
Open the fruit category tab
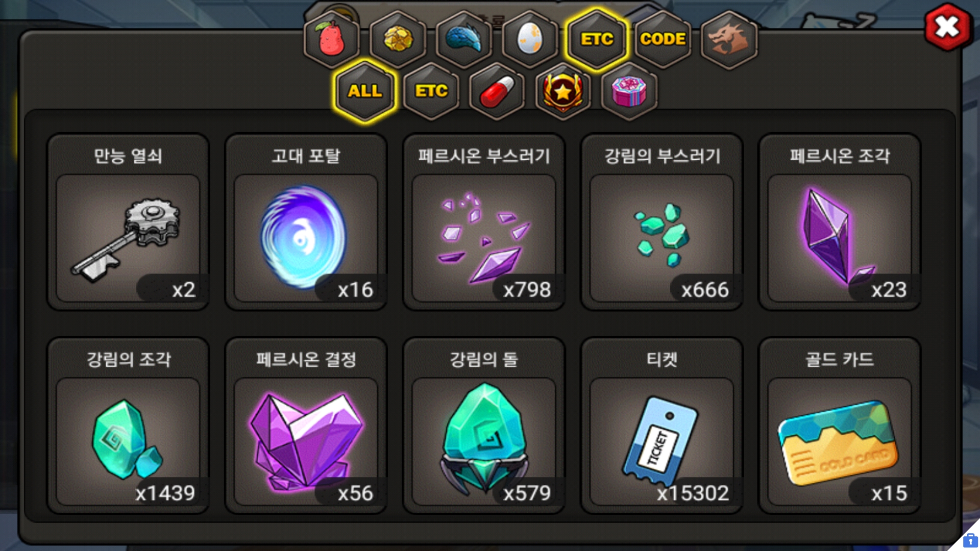tap(332, 39)
